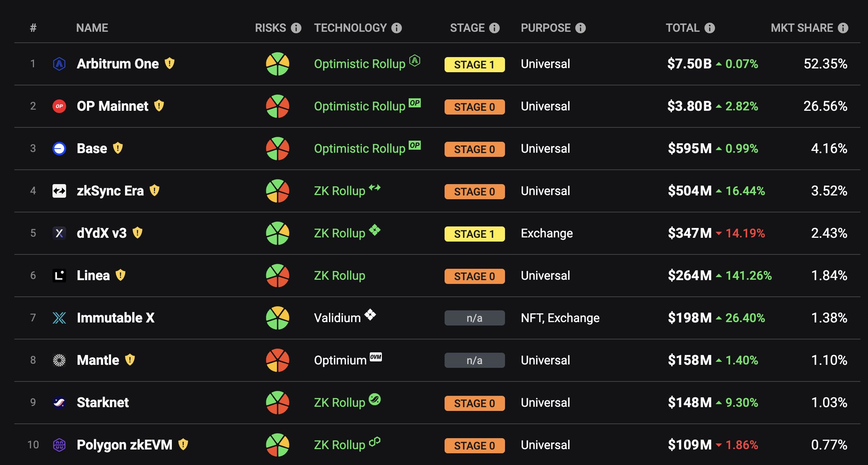The image size is (868, 465).
Task: Click the risk rosette for Mantle
Action: [x=278, y=360]
